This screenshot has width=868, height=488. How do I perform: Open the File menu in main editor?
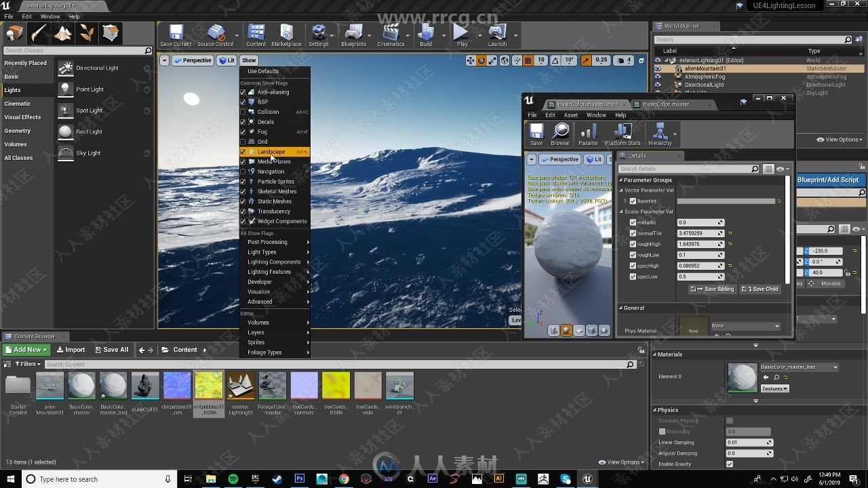(x=9, y=16)
